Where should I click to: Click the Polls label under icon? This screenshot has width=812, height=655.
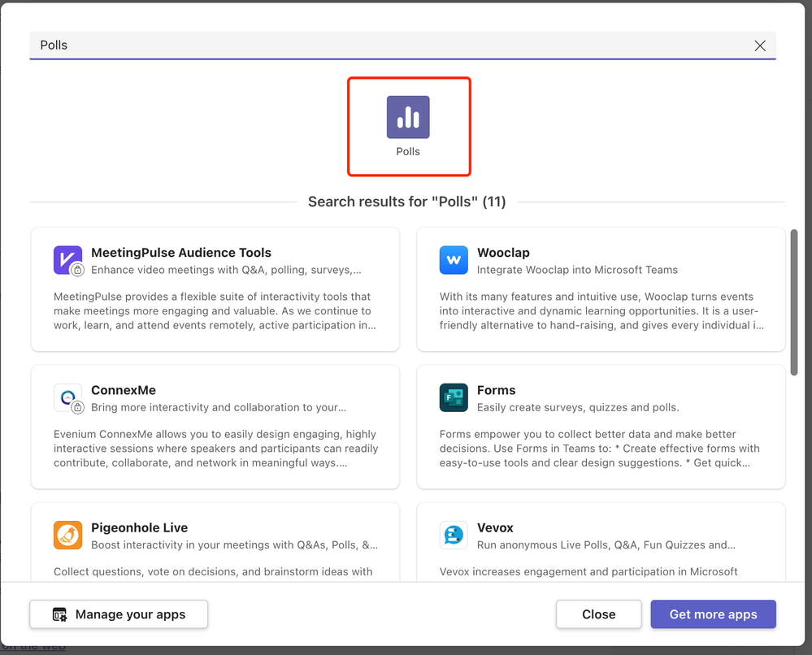tap(408, 152)
